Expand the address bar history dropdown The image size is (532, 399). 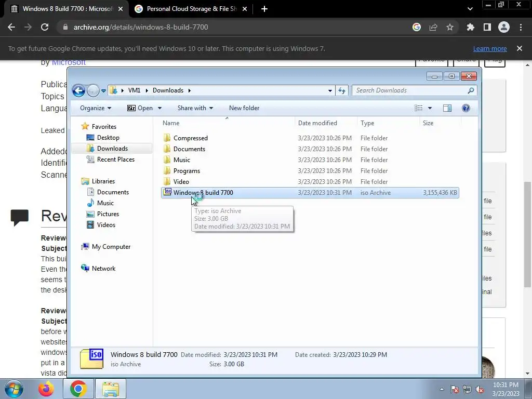coord(330,90)
